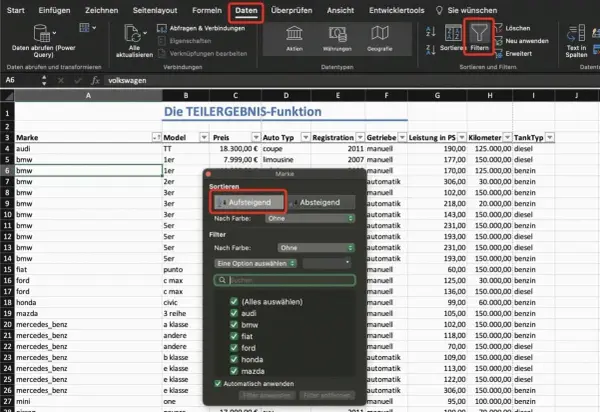Open the Getriebe column filter dropdown
Viewport: 600px width, 412px height.
pos(402,137)
